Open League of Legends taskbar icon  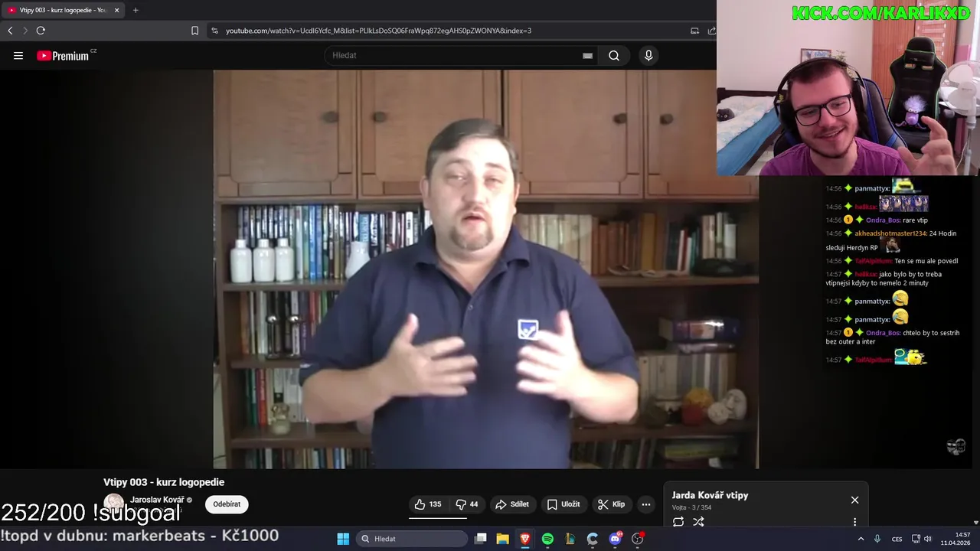(570, 539)
